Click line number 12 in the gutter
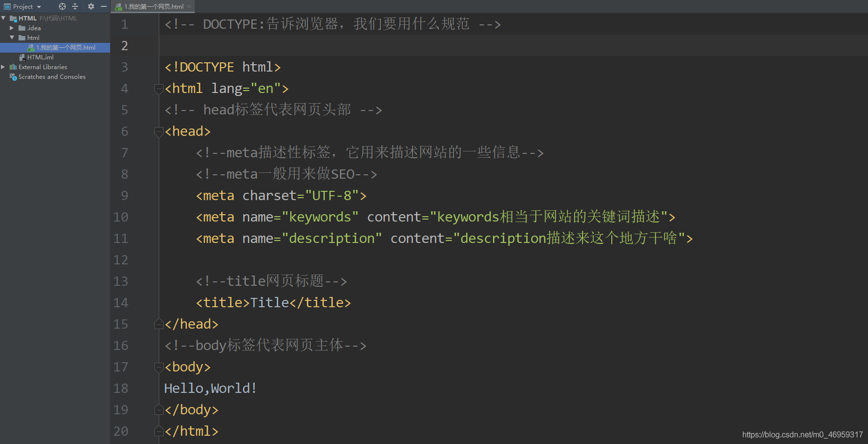Screen dimensions: 868x444 coord(121,260)
